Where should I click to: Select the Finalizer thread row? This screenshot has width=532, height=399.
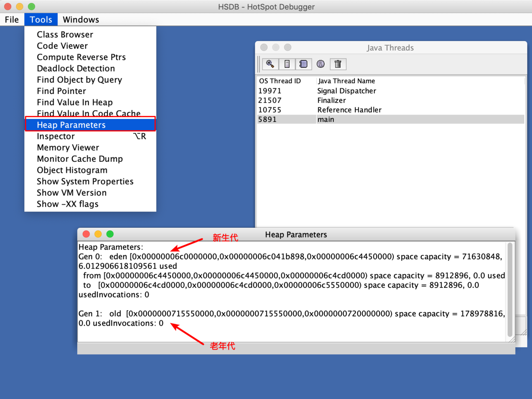[332, 100]
